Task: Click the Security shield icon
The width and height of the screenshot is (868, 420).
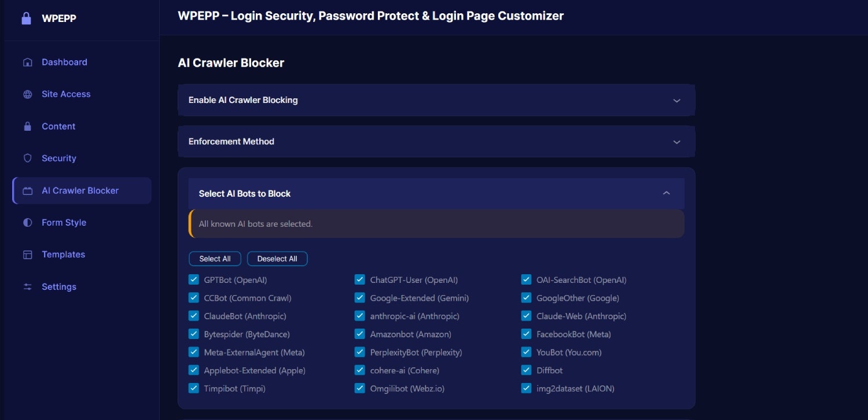Action: (27, 159)
